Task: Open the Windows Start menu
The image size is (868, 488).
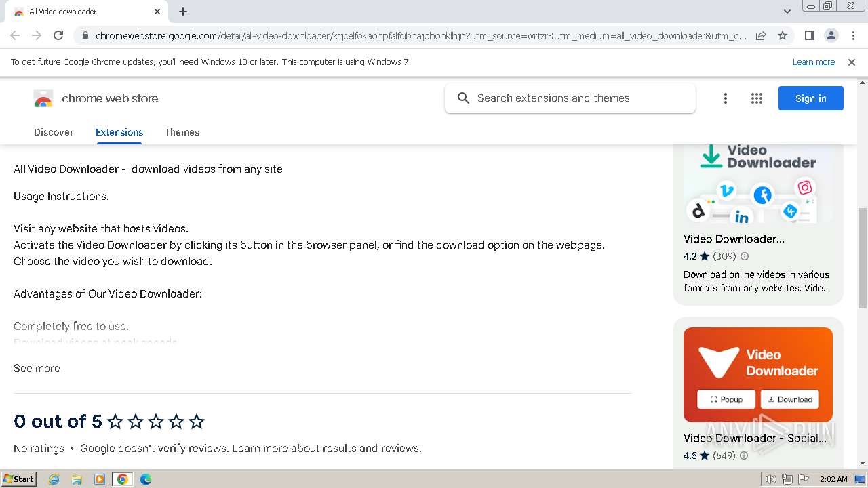Action: point(18,479)
